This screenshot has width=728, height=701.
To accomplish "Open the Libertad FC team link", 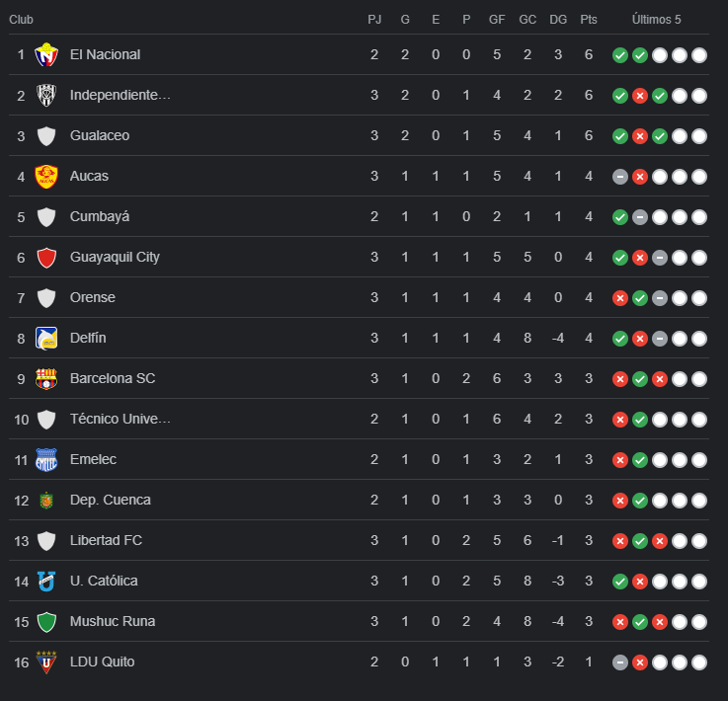I will pyautogui.click(x=107, y=541).
